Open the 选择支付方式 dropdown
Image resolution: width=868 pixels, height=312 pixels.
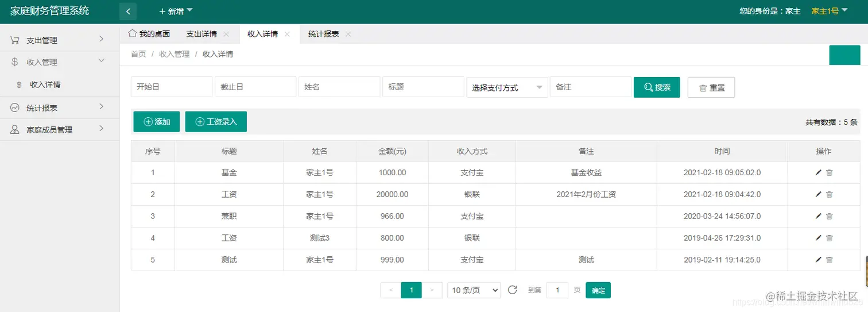(507, 87)
